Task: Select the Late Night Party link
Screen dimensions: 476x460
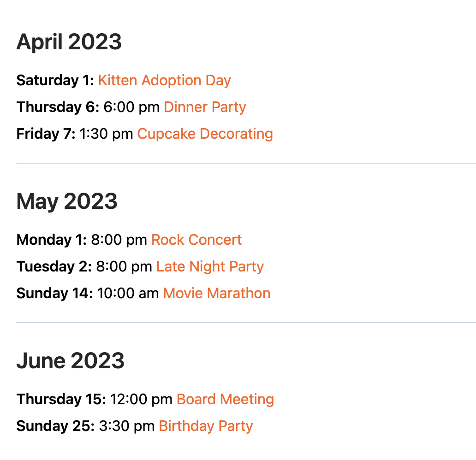Action: coord(210,267)
